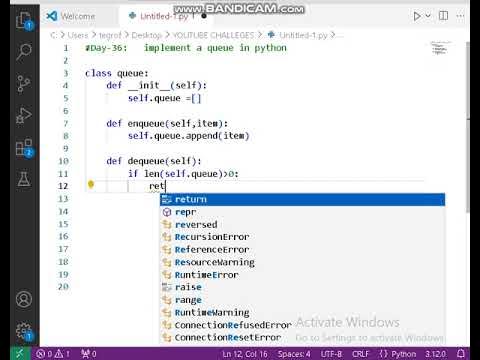
Task: Click 'self.queue.append(item)' code
Action: click(x=189, y=136)
